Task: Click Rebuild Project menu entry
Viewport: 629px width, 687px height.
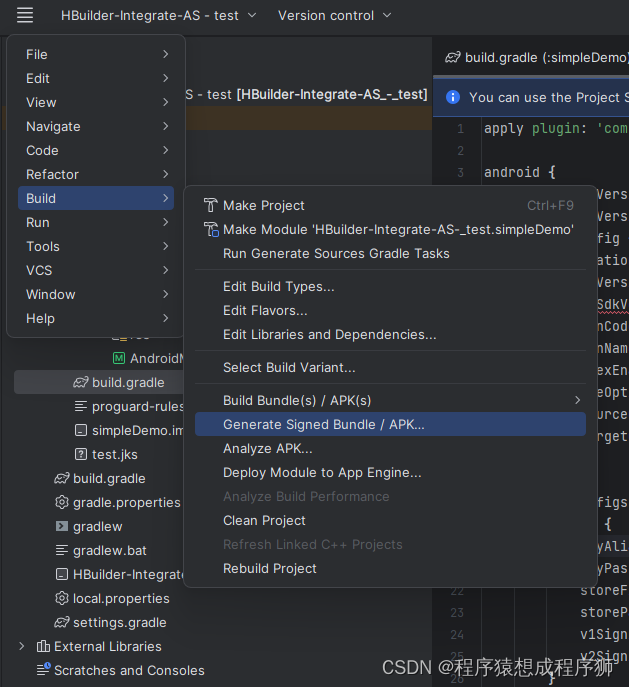Action: click(x=269, y=568)
